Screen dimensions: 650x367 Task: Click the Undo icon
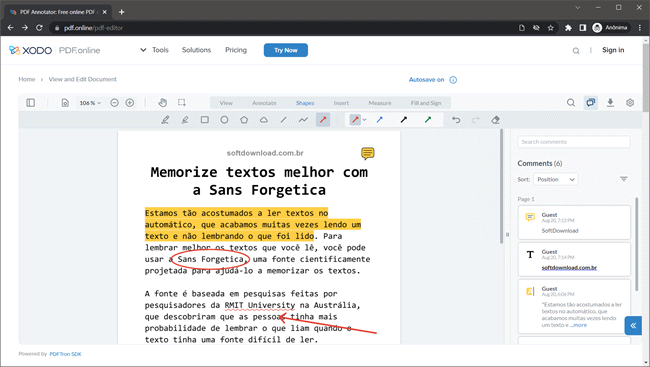(x=456, y=120)
